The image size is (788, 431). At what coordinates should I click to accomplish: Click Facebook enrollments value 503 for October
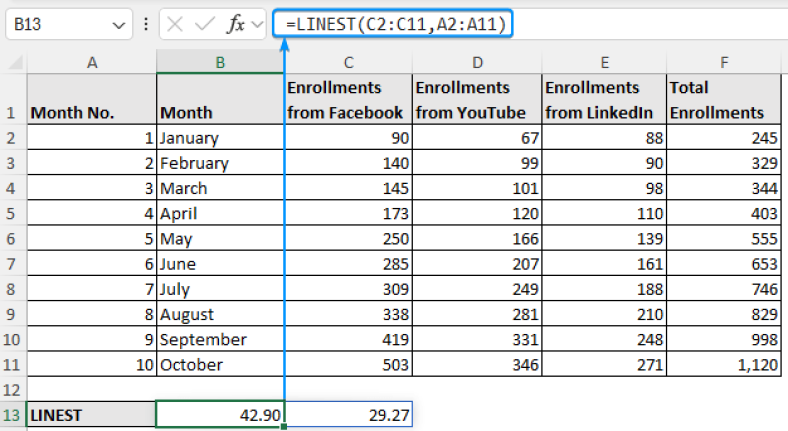pos(348,364)
